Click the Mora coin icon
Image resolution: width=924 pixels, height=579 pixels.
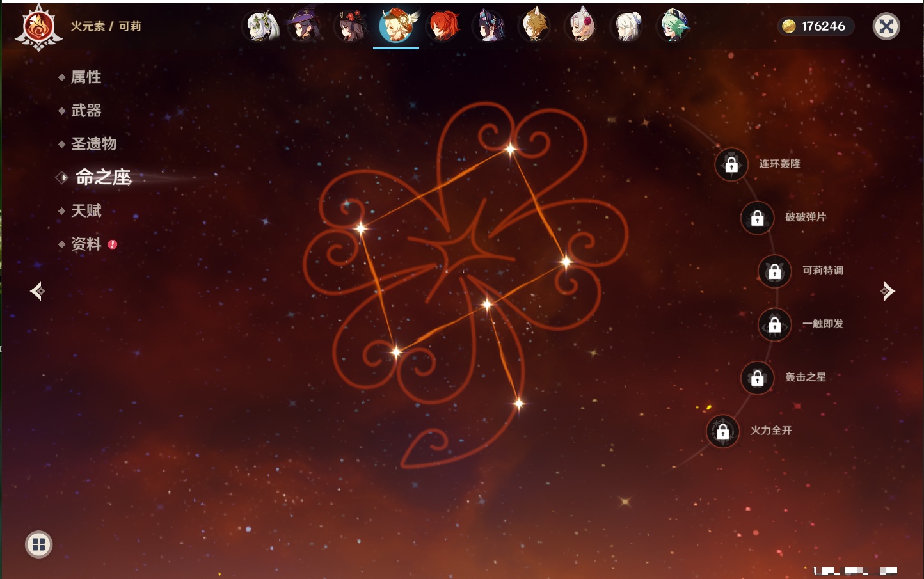pyautogui.click(x=789, y=26)
